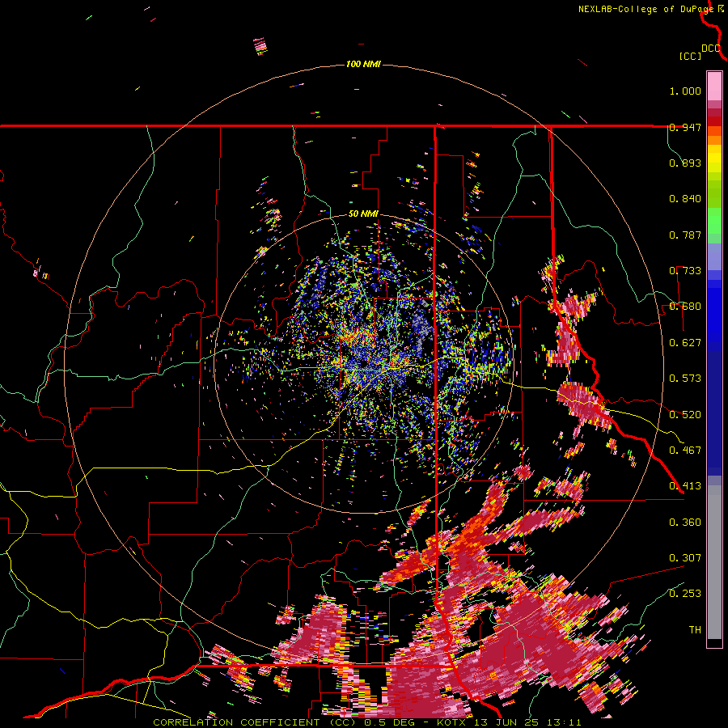The image size is (728, 728).
Task: Click the 0.467 scale value
Action: tap(685, 451)
